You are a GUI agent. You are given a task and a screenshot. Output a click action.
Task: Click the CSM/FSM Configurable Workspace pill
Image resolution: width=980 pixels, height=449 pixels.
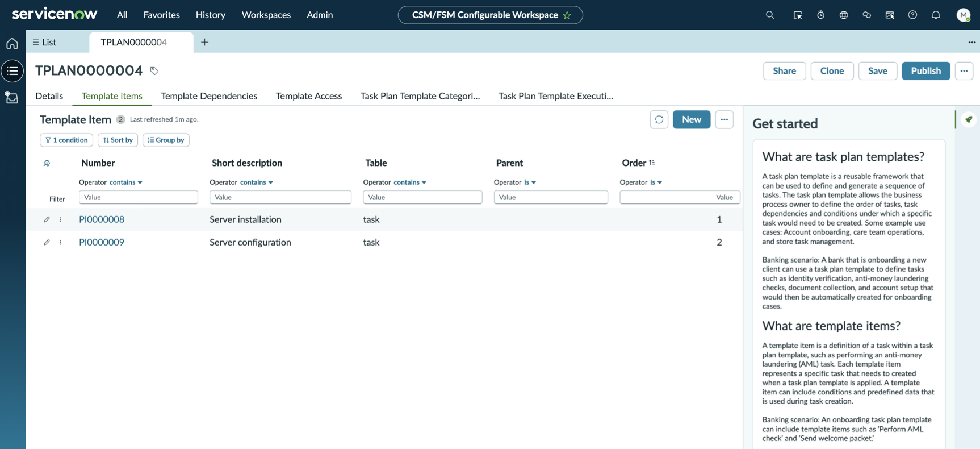click(490, 15)
